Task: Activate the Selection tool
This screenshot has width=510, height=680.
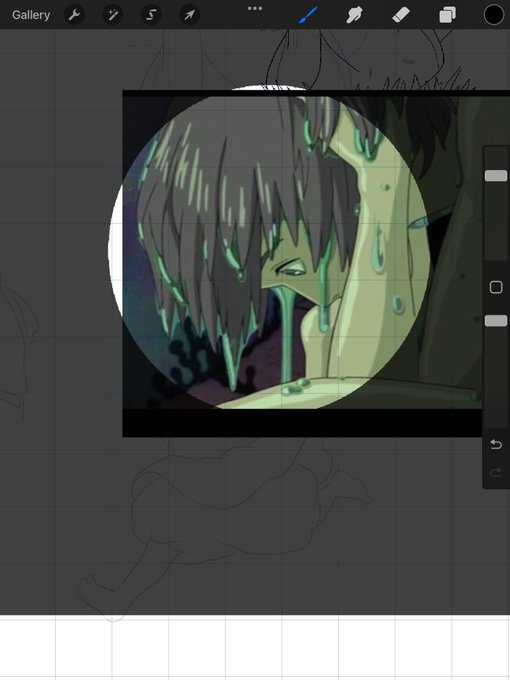Action: pos(151,15)
